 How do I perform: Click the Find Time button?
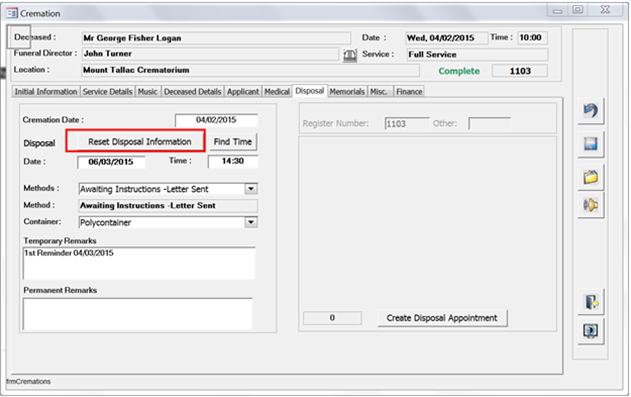[233, 142]
